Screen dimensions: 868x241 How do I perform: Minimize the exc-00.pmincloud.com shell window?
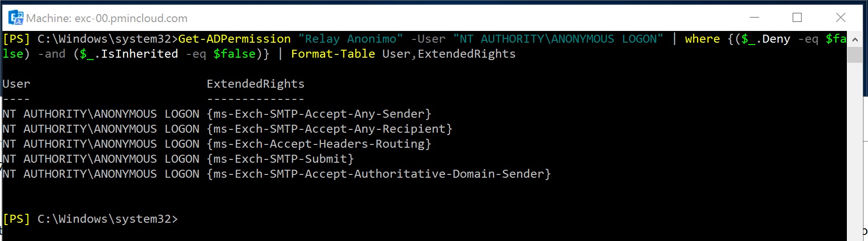click(x=754, y=18)
